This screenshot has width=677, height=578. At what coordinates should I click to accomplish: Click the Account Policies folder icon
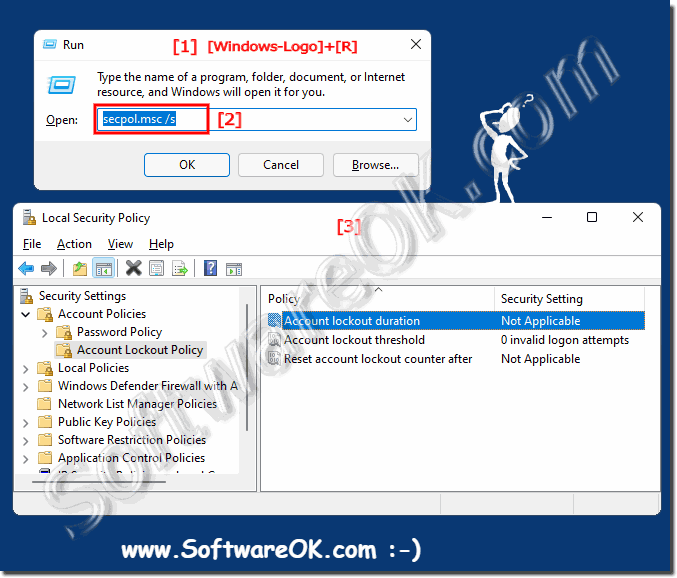tap(45, 314)
